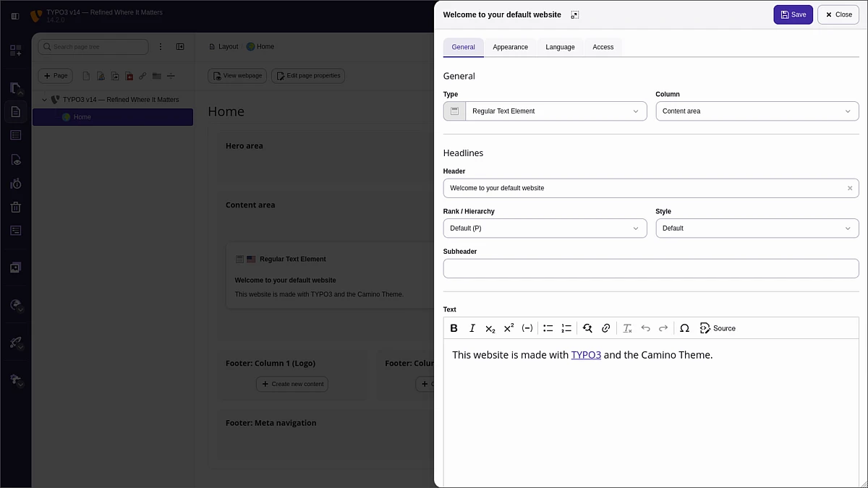Image resolution: width=868 pixels, height=488 pixels.
Task: Follow the TYPO3 link in the text
Action: click(586, 355)
